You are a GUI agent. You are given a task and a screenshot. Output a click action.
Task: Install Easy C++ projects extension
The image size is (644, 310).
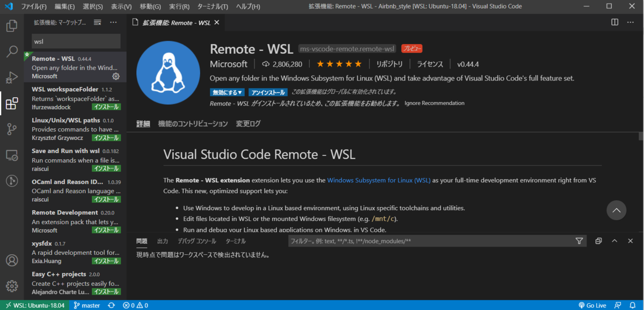point(106,292)
